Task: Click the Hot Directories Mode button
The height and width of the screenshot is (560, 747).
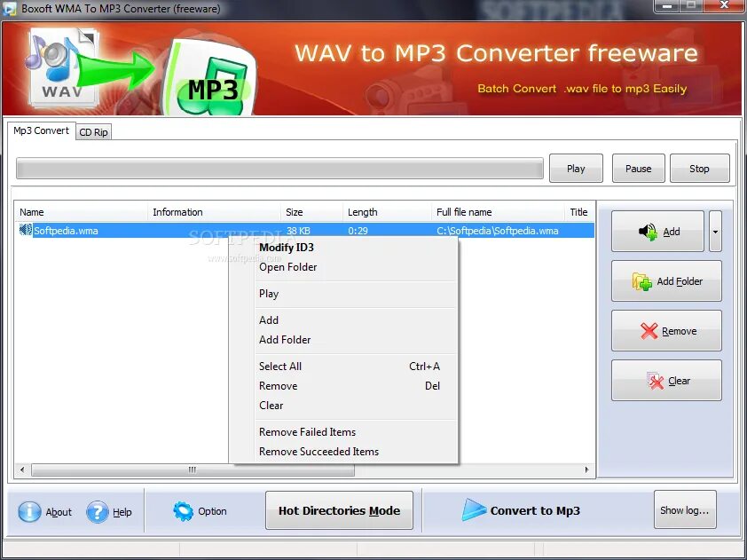Action: coord(339,510)
